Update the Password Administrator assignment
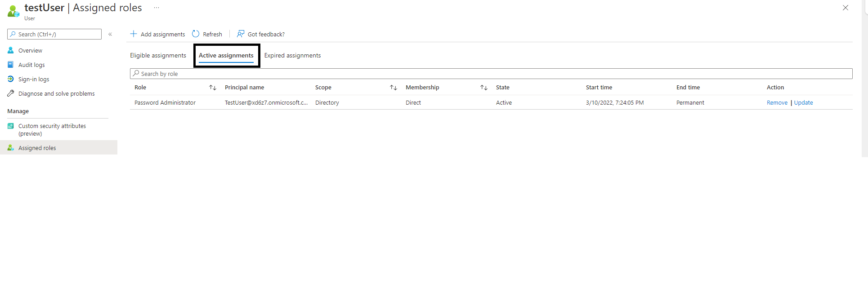Image resolution: width=868 pixels, height=291 pixels. click(803, 102)
